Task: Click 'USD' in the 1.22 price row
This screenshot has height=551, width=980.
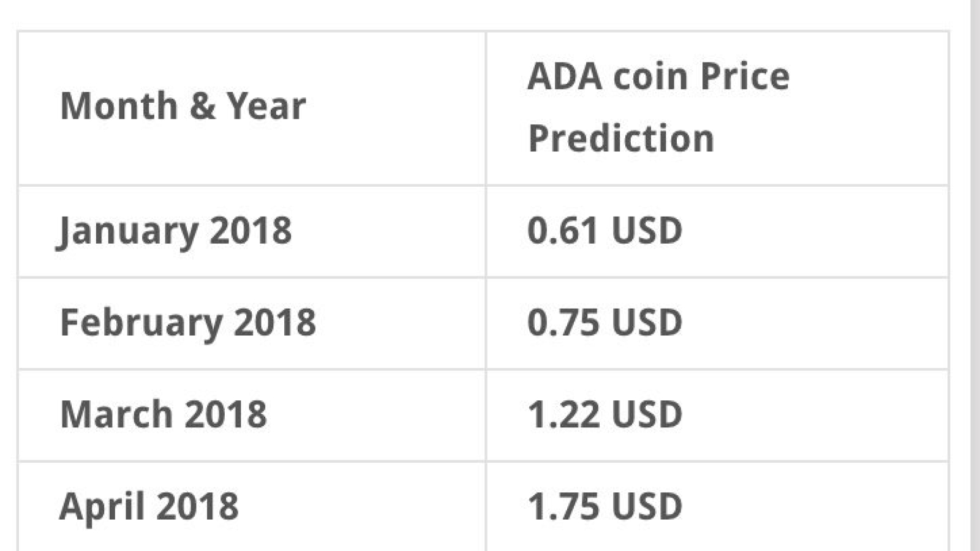Action: 647,414
